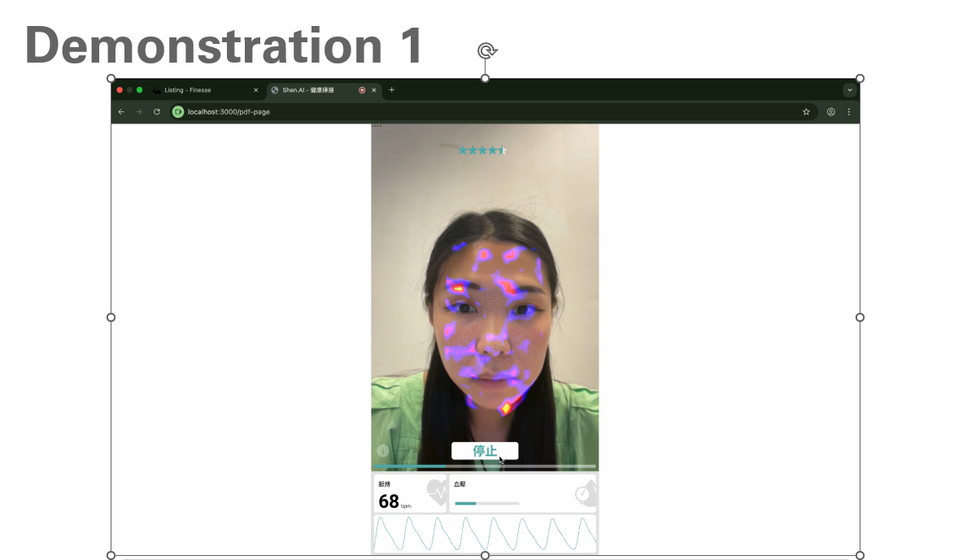This screenshot has height=560, width=954.
Task: Click the browser back arrow
Action: coord(121,112)
